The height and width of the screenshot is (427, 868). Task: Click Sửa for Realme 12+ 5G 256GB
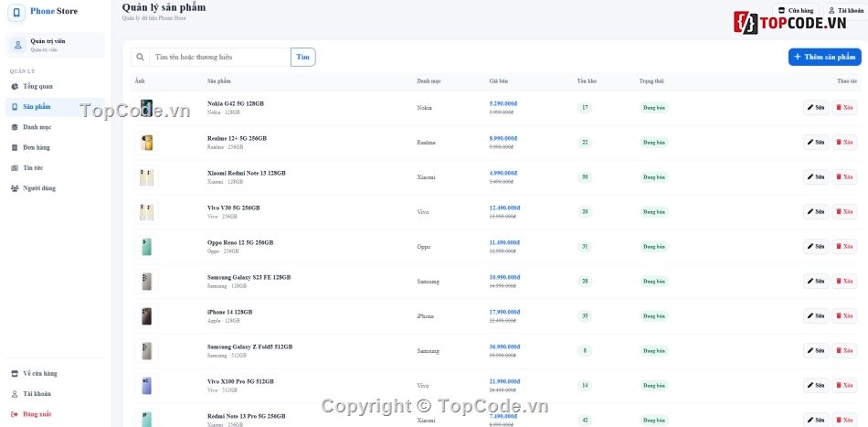click(816, 143)
